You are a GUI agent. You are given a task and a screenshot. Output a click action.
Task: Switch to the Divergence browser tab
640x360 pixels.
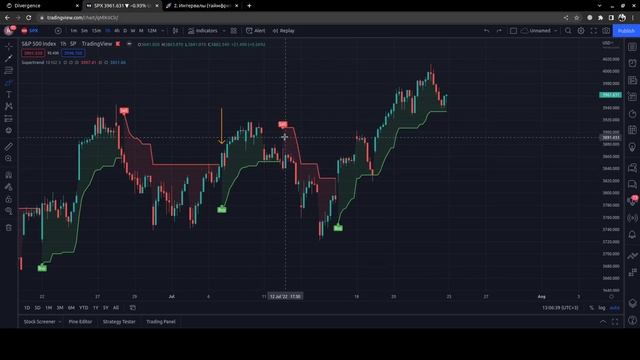point(41,6)
